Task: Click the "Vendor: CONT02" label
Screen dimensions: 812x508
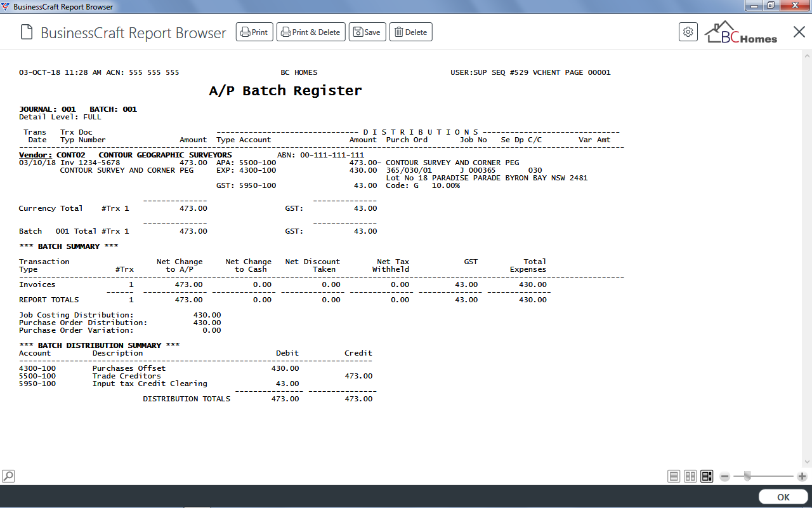Action: point(52,155)
